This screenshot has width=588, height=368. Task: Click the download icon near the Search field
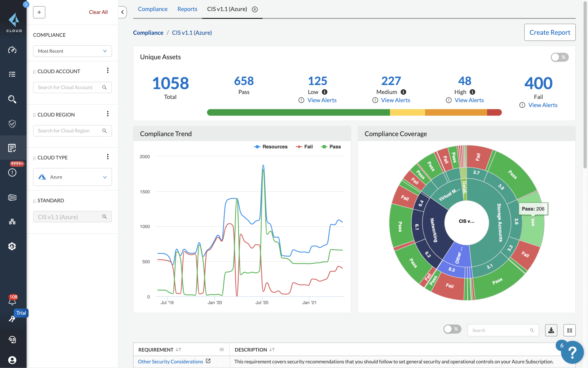coord(551,330)
